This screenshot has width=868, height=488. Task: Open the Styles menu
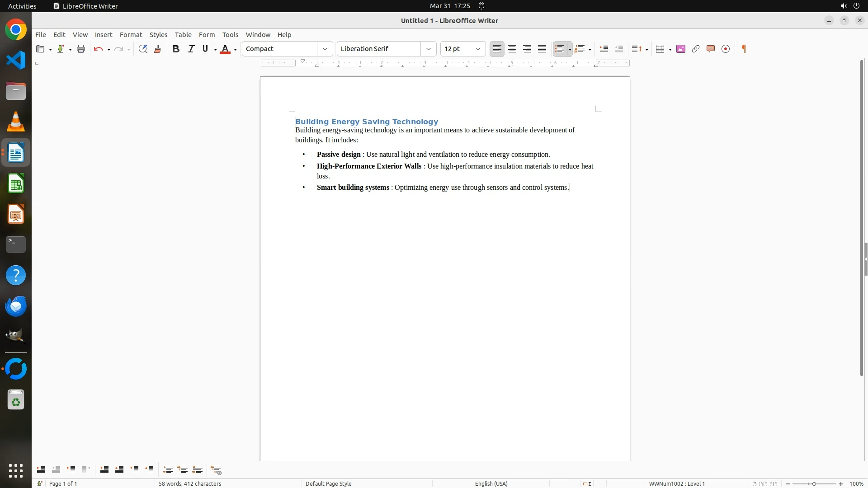point(158,35)
